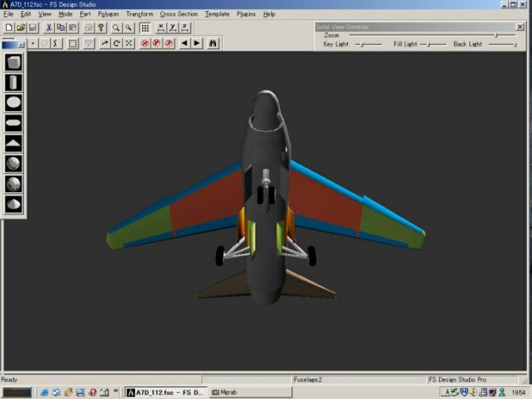This screenshot has height=399, width=532.
Task: Click the S-curve tool icon
Action: point(56,43)
